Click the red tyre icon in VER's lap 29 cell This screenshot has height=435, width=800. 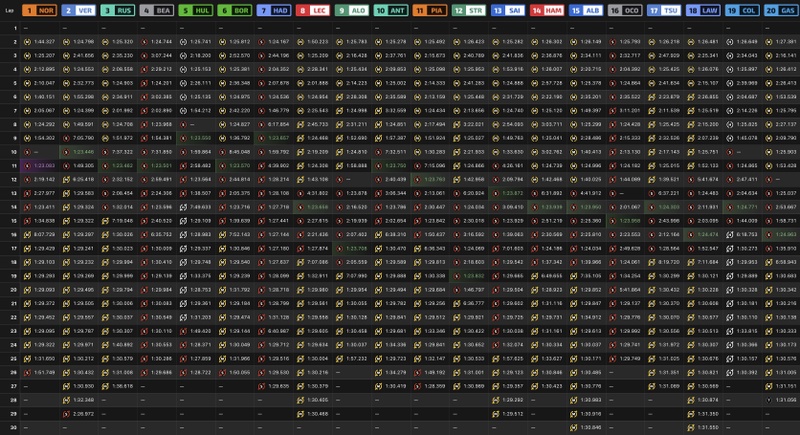pyautogui.click(x=66, y=414)
